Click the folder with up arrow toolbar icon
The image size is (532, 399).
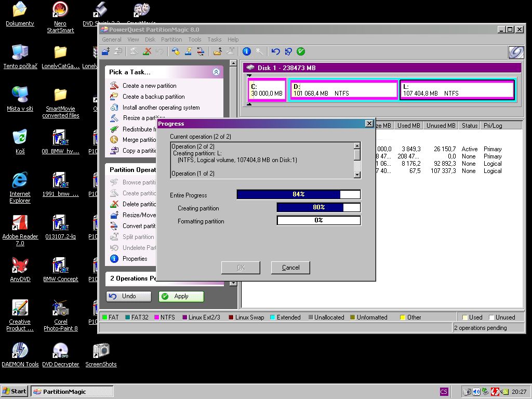click(x=218, y=51)
